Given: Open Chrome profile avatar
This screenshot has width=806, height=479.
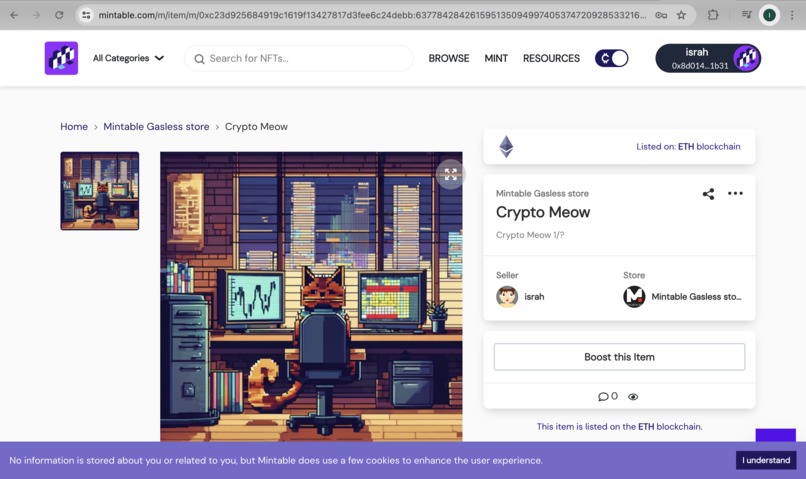Looking at the screenshot, I should (770, 15).
